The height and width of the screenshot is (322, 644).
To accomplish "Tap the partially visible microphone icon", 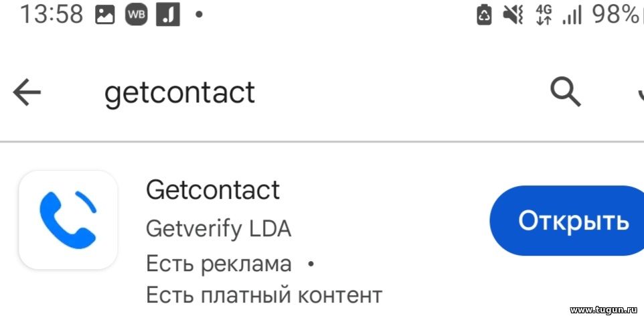I will (x=641, y=93).
